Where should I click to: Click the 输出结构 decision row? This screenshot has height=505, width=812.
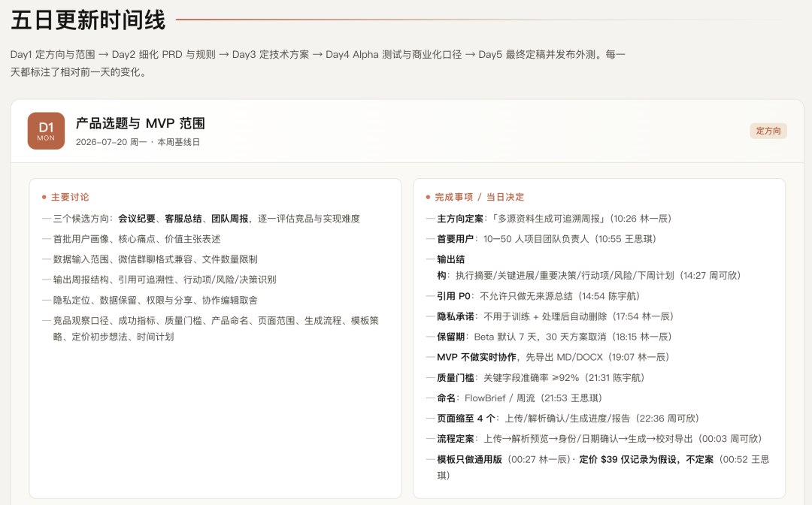click(x=583, y=268)
